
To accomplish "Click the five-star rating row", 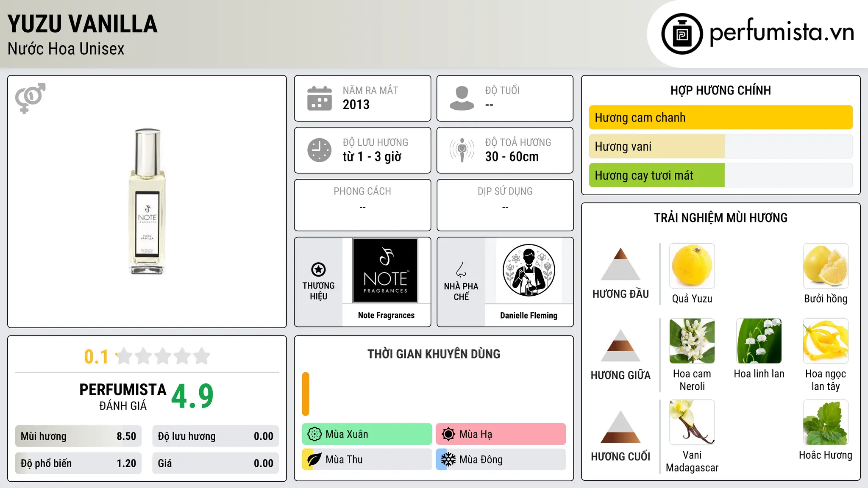I will coord(163,356).
